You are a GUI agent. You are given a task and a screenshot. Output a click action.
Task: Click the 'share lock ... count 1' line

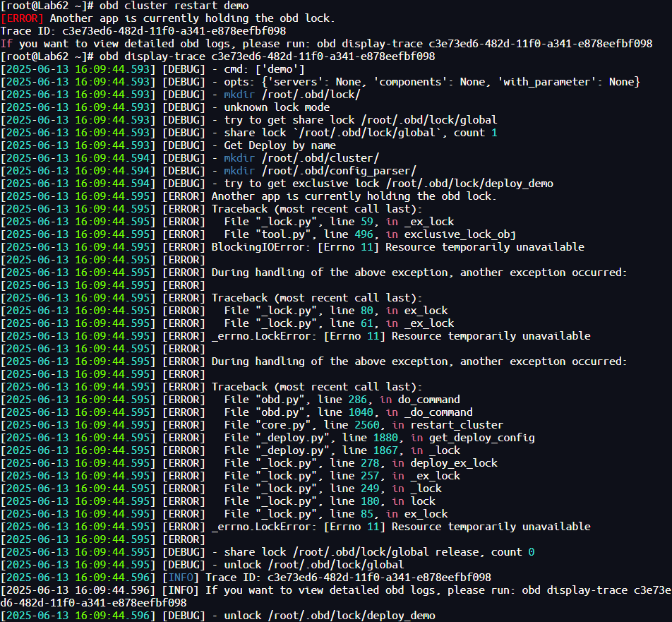coord(361,133)
